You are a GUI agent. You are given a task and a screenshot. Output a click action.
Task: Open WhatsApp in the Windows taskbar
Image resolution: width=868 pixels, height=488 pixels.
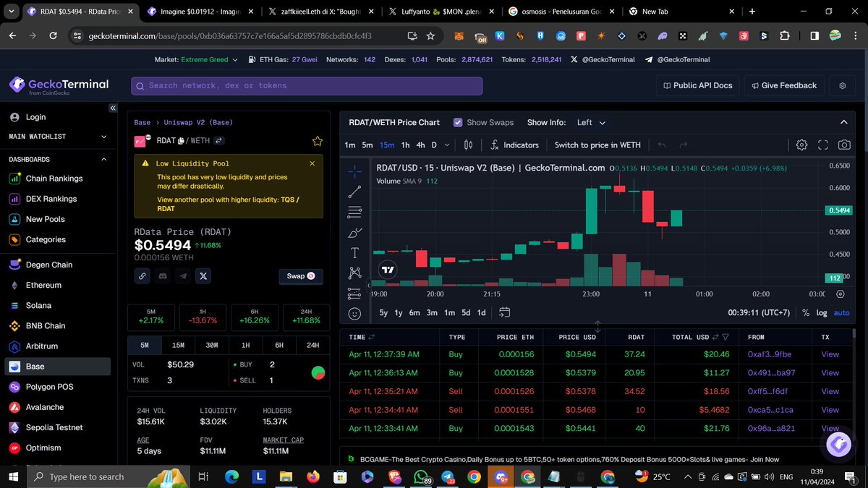(420, 477)
